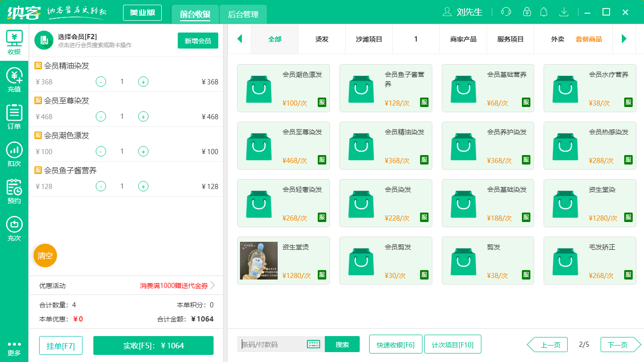Click the 新增会员 add member button
Screen dimensions: 644x362
point(198,41)
